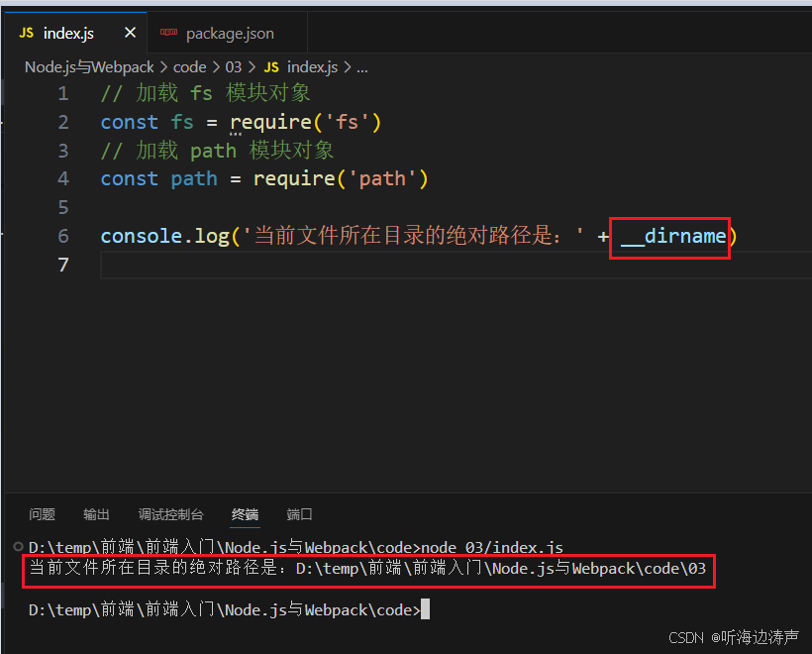
Task: Click the Node.js与Webpack breadcrumb
Action: tap(88, 66)
